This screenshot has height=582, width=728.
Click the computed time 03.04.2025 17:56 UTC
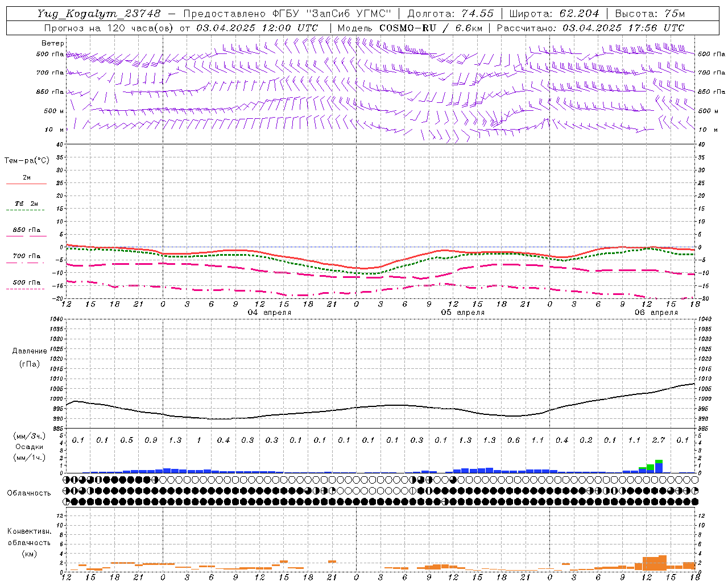[623, 28]
